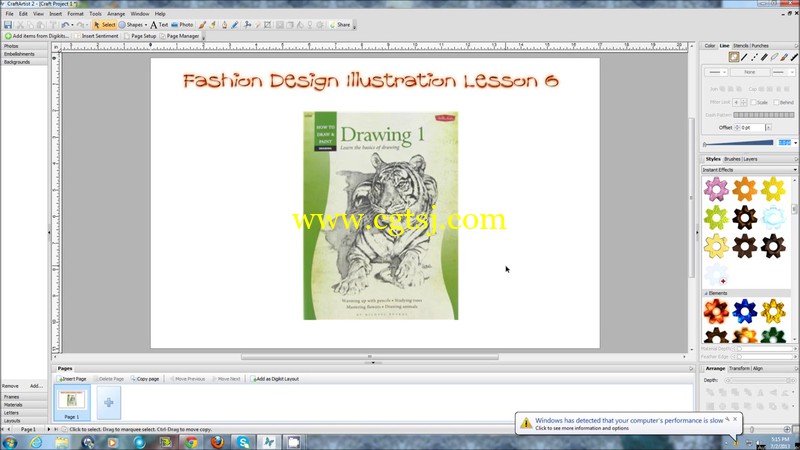Viewport: 800px width, 450px height.
Task: Click Copy page in Pages panel
Action: (x=145, y=379)
